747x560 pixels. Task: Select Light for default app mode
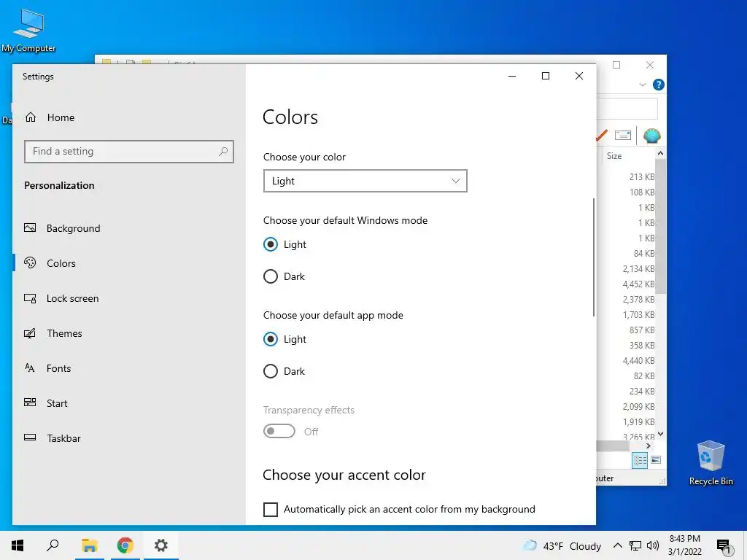[x=270, y=339]
